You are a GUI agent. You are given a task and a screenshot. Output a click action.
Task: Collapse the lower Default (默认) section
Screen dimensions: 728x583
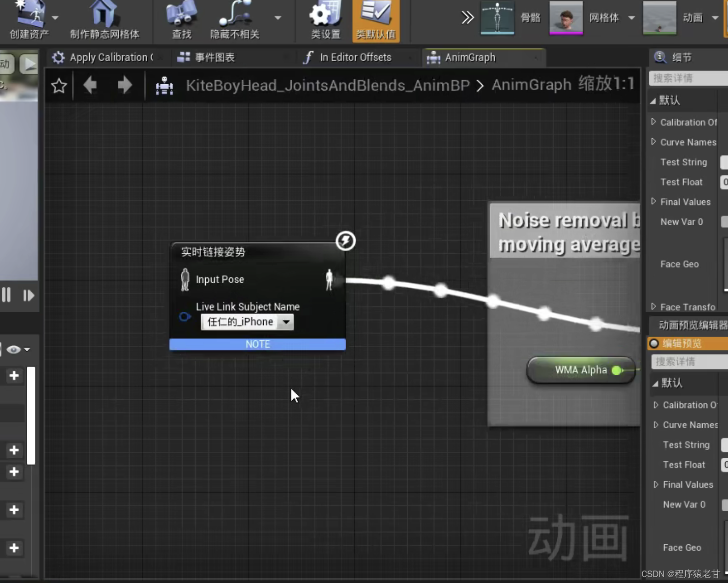pos(656,383)
